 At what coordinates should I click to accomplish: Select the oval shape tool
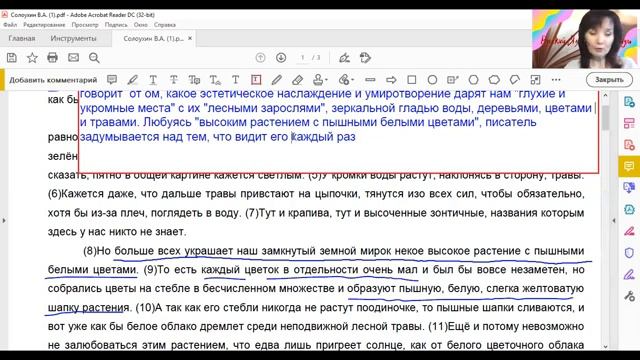pyautogui.click(x=432, y=80)
